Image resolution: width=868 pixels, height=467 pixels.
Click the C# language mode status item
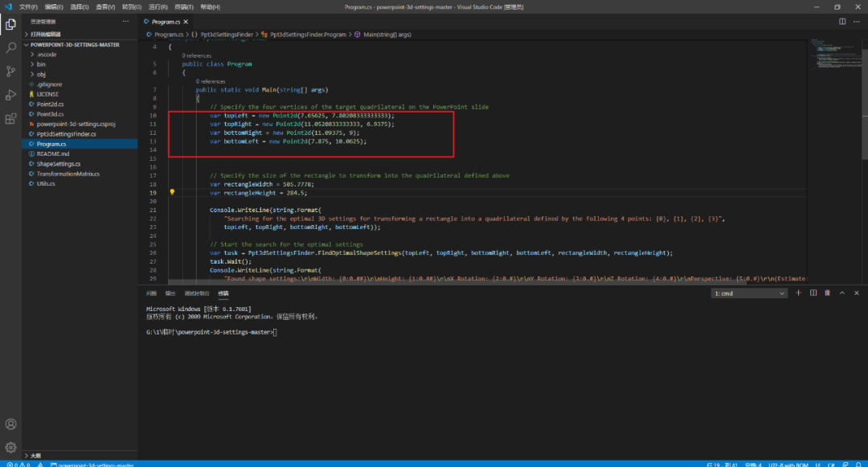point(831,465)
